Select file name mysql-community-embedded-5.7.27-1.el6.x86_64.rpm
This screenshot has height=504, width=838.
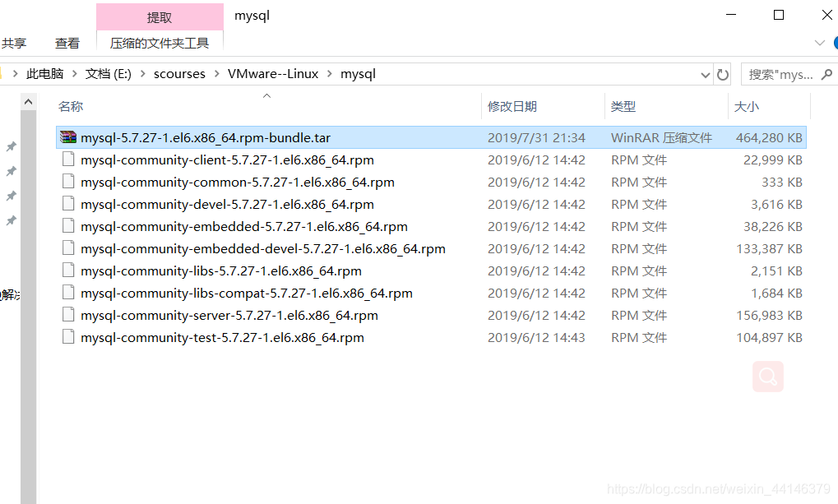point(244,227)
